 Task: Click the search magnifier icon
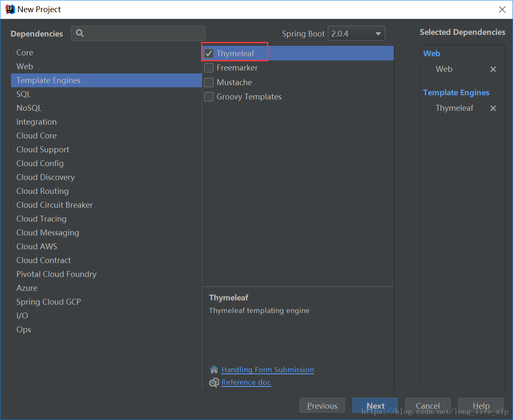[80, 33]
